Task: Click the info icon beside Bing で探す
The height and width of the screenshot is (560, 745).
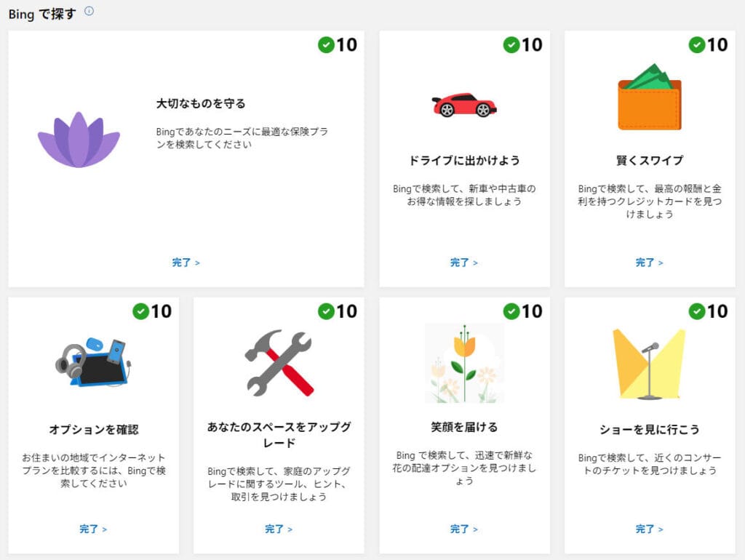Action: point(89,11)
